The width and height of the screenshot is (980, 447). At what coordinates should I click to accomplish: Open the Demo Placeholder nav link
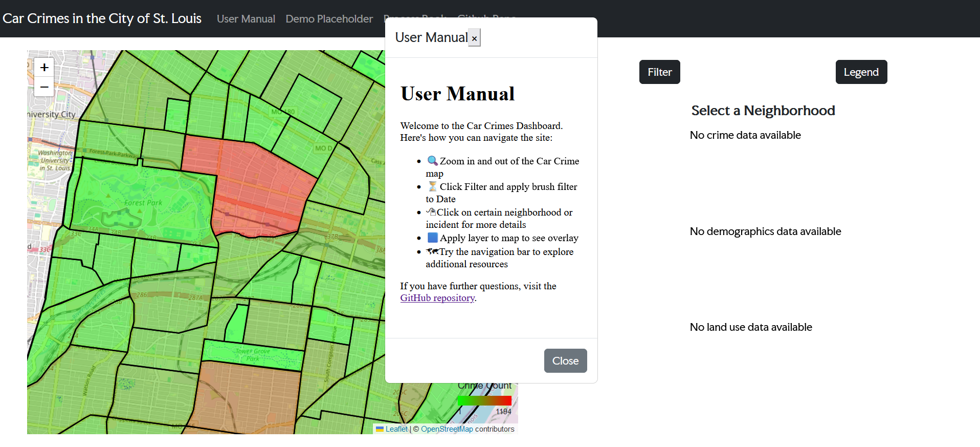click(329, 19)
